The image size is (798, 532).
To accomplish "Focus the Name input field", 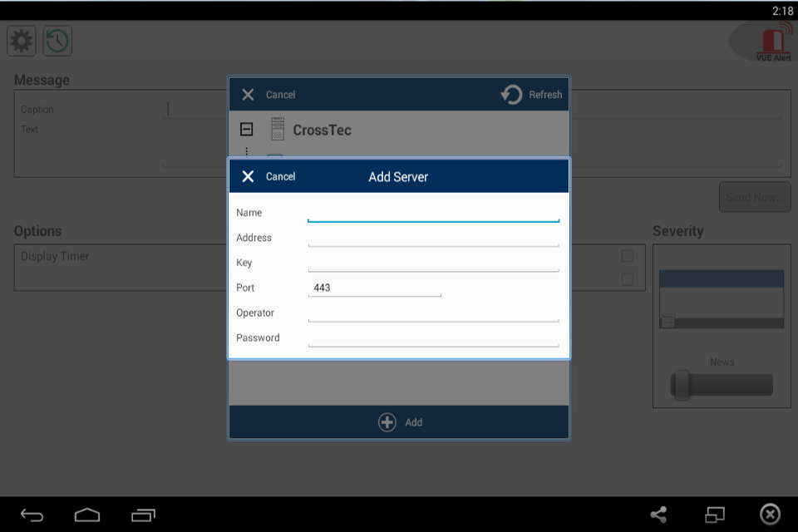I will point(434,213).
